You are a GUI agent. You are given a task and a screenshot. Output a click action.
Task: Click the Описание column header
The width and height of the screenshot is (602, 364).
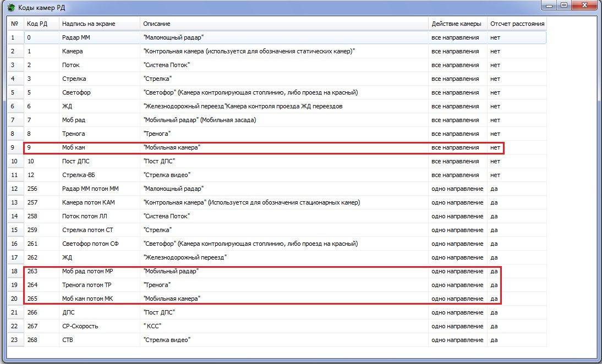[x=284, y=24]
